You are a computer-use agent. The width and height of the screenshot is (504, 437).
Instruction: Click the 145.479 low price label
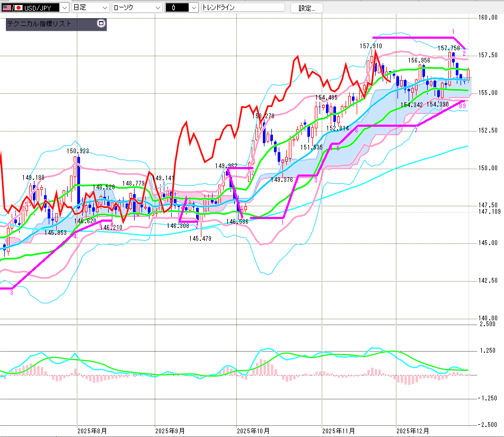coord(200,239)
